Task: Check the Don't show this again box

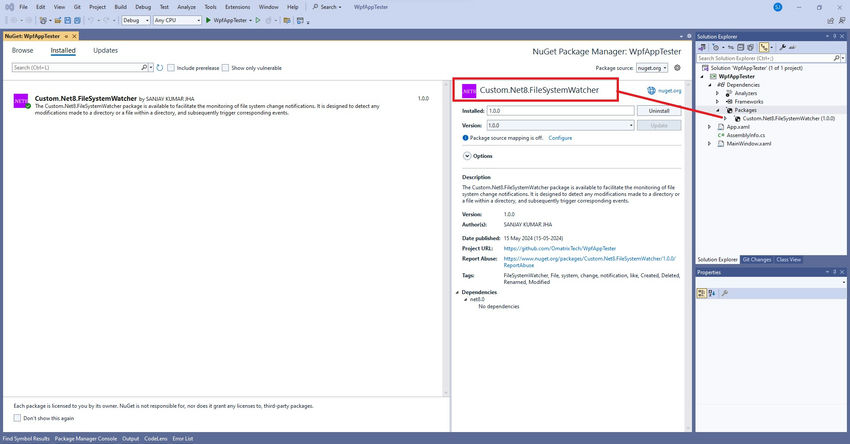Action: point(17,418)
